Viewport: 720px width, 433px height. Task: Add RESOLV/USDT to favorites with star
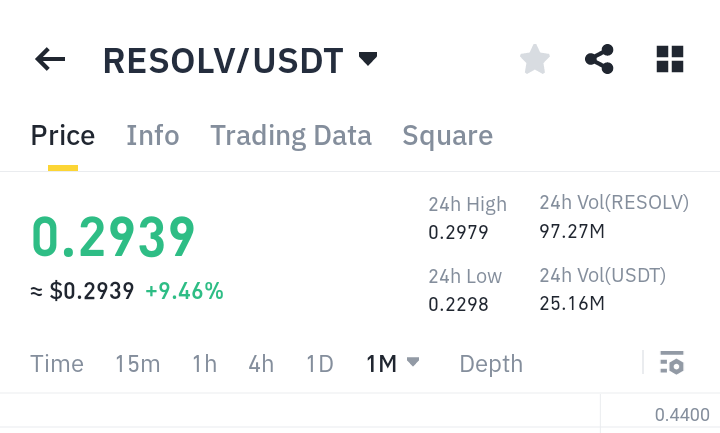click(x=534, y=59)
